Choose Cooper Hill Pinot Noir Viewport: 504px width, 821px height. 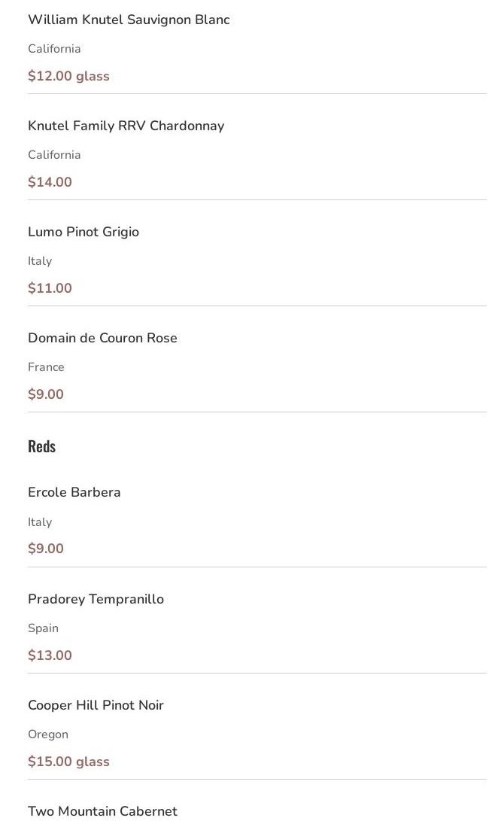96,706
